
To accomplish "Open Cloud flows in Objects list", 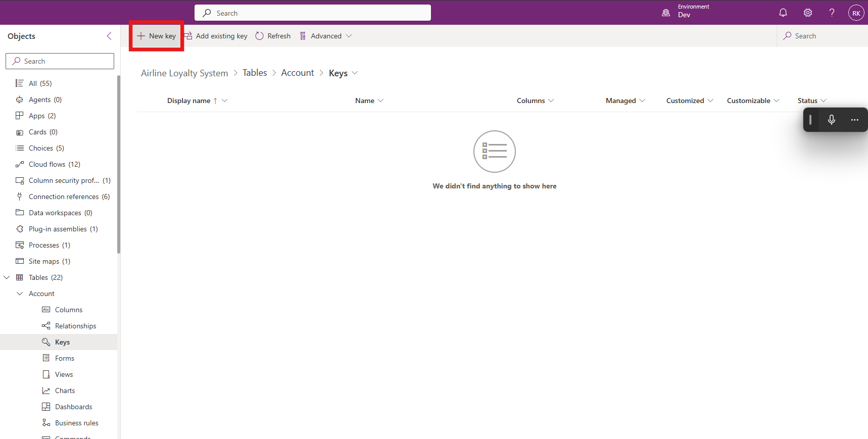I will tap(54, 164).
